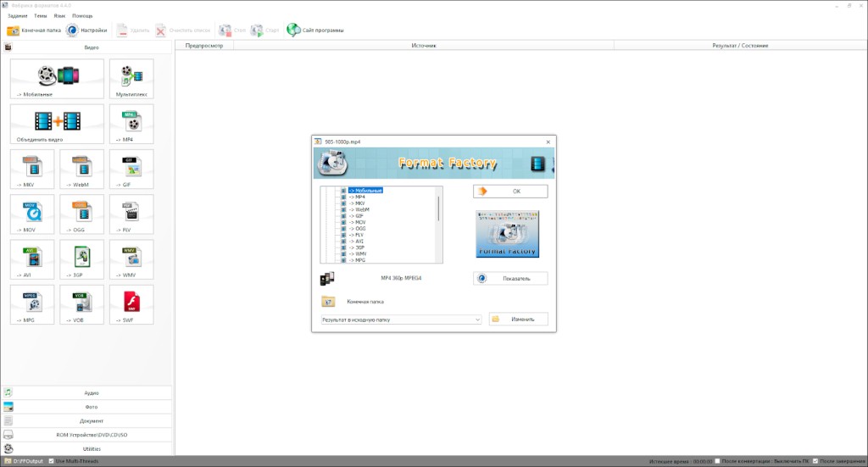Open the Язык menu

coord(59,16)
